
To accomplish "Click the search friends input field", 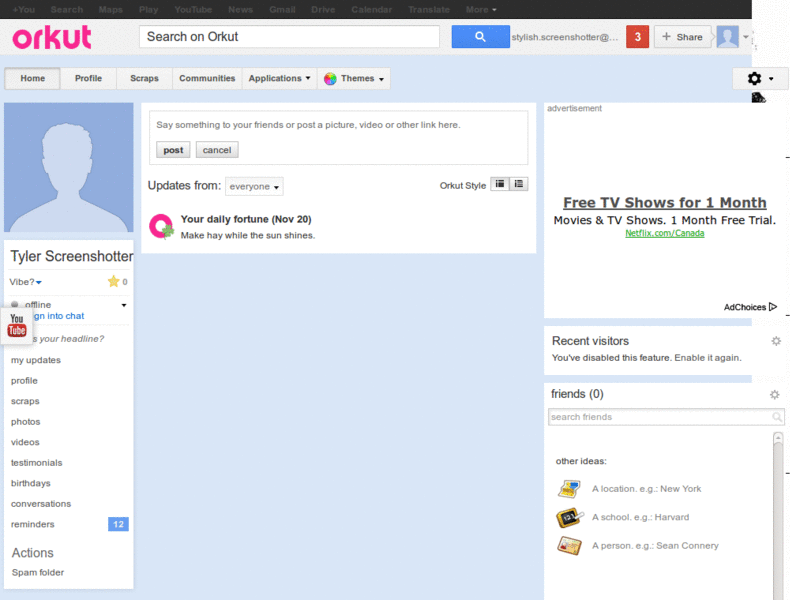I will coord(666,417).
